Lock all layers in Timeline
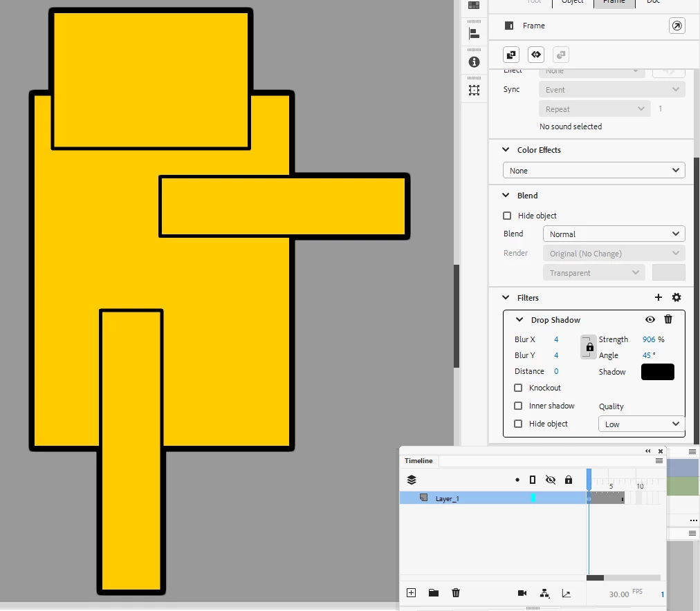Viewport: 700px width, 611px height. pyautogui.click(x=569, y=480)
